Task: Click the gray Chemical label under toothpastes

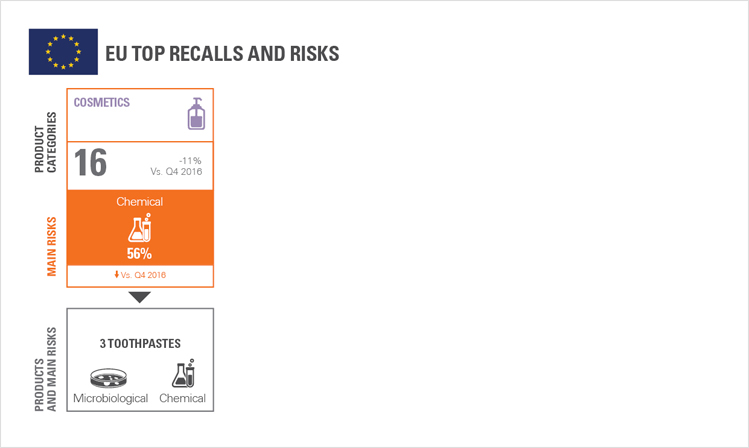Action: click(182, 398)
